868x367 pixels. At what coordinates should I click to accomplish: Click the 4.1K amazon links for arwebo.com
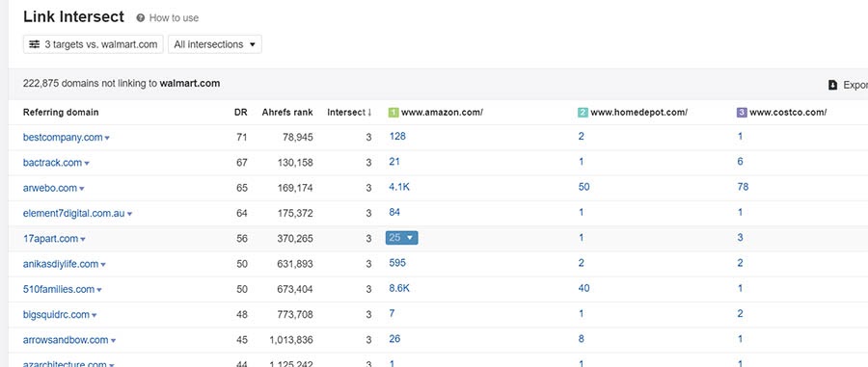(x=399, y=187)
